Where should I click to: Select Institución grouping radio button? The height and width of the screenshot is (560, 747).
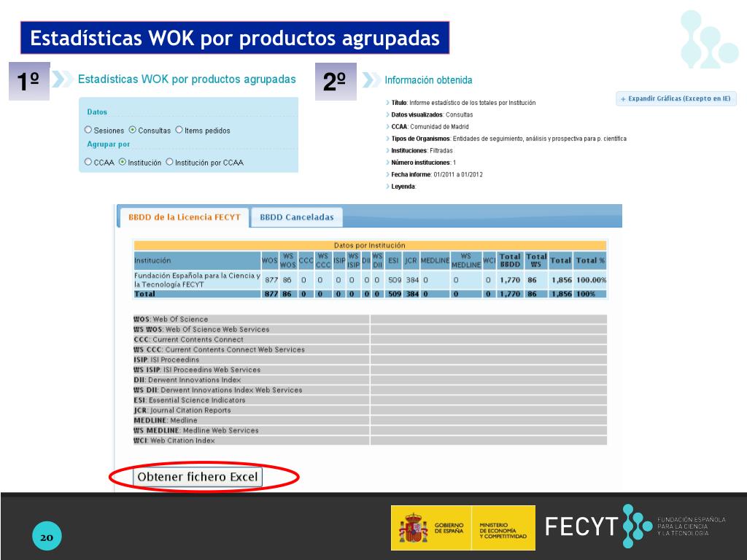pos(123,162)
